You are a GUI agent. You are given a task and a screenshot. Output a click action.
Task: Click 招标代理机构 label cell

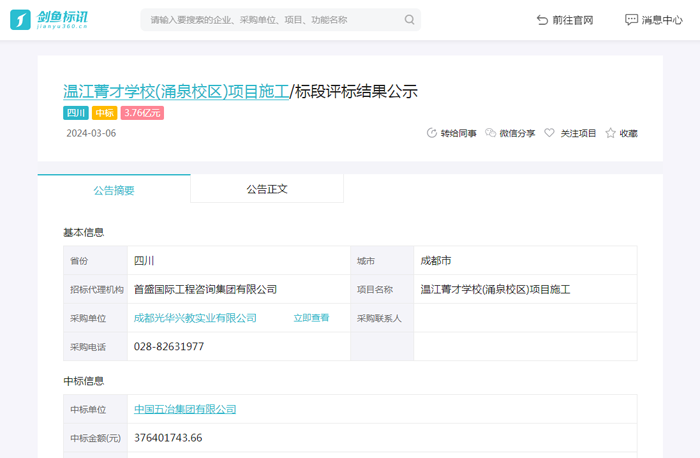96,289
